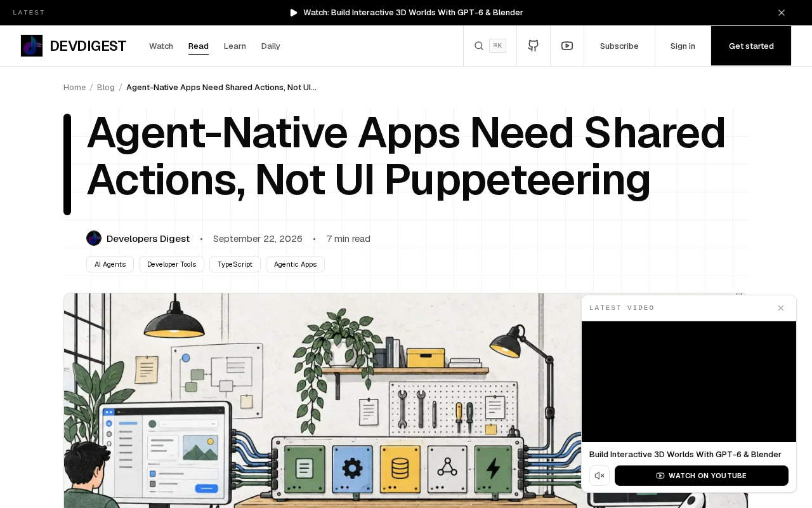This screenshot has height=508, width=812.
Task: Click the article title breadcrumb text
Action: pos(221,88)
